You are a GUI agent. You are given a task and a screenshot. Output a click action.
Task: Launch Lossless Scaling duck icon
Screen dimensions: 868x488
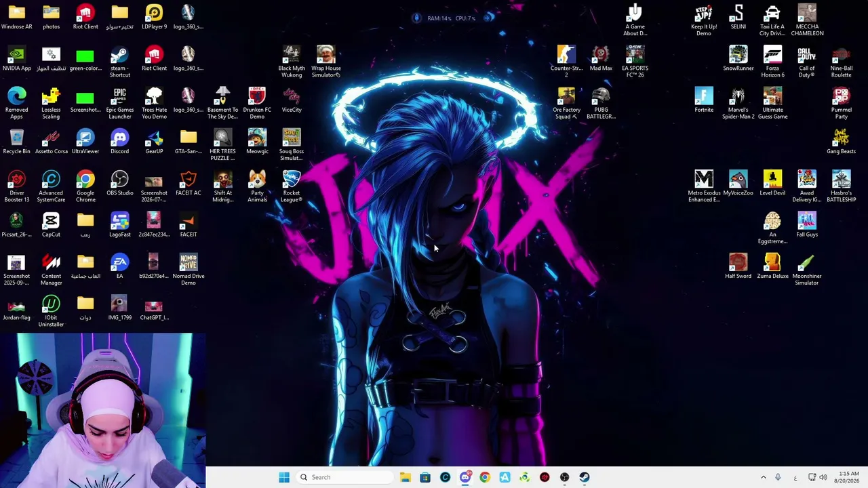(x=51, y=104)
